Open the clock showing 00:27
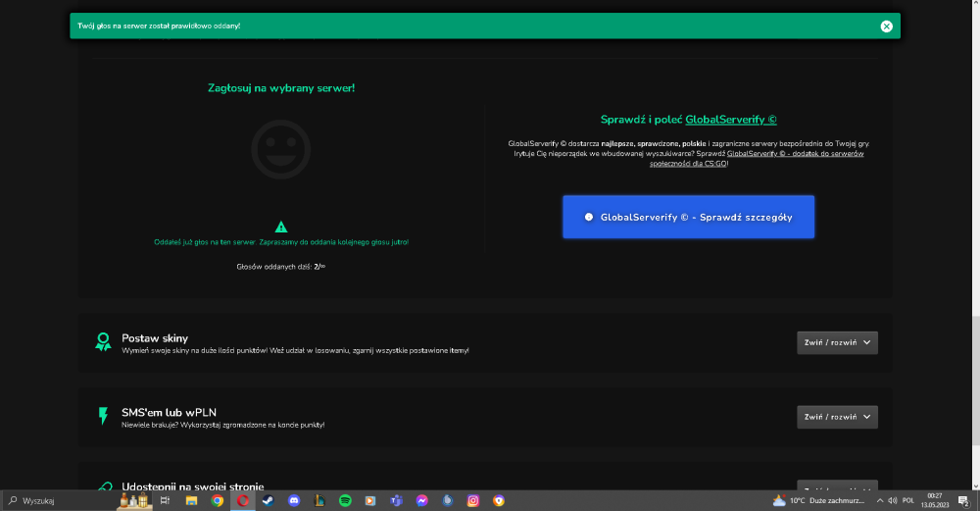 click(x=935, y=500)
